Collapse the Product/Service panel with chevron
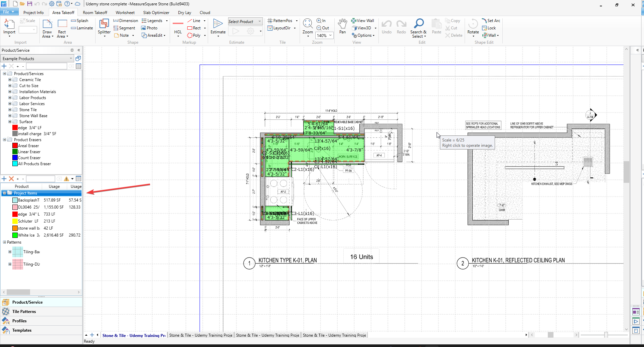The height and width of the screenshot is (347, 644). (79, 50)
